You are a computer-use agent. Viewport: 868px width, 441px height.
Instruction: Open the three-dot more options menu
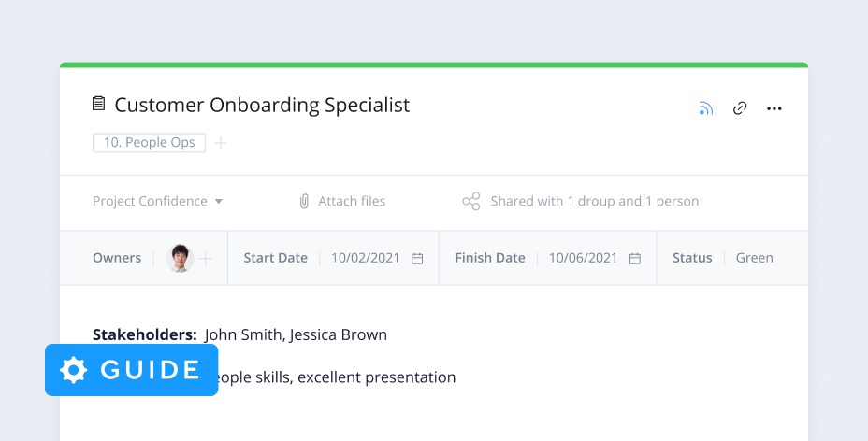point(774,108)
